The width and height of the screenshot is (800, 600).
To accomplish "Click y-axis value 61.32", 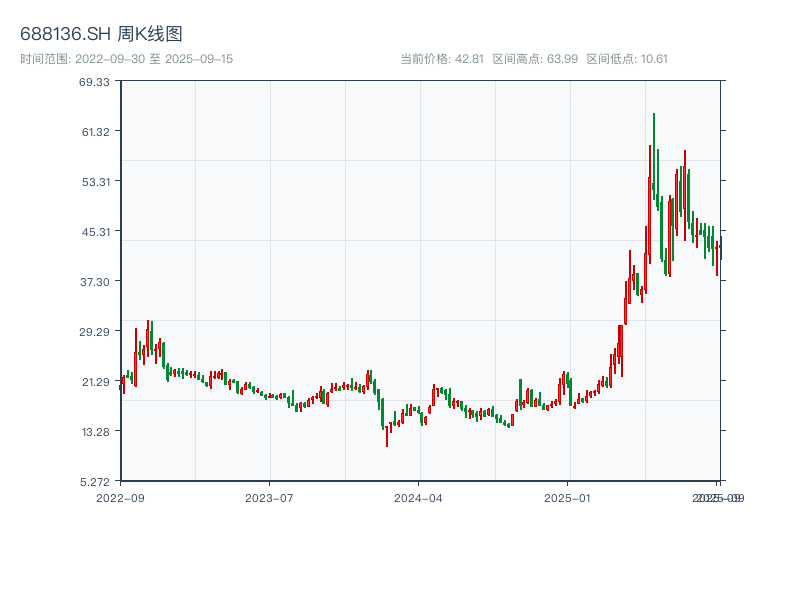I will pos(96,132).
